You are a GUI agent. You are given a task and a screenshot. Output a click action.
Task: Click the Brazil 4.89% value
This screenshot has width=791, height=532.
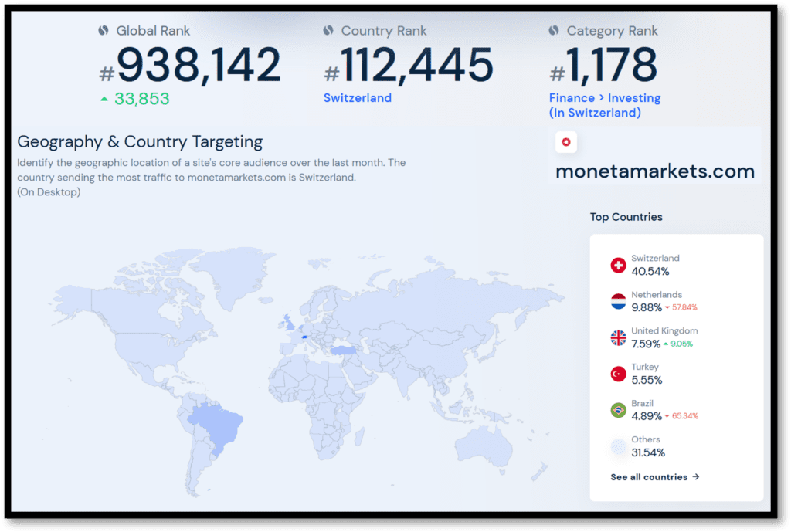point(647,416)
